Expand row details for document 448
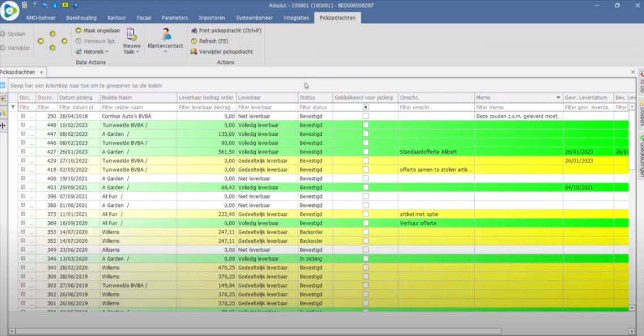 pyautogui.click(x=23, y=125)
